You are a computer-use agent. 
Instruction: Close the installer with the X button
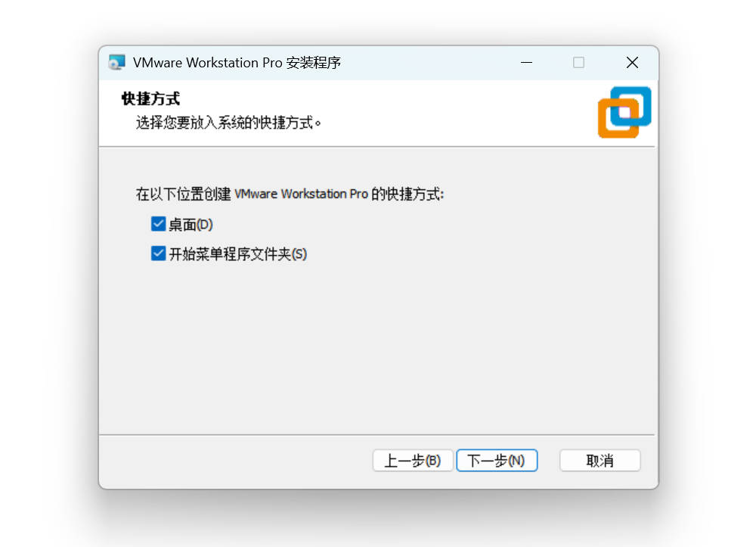click(x=632, y=63)
